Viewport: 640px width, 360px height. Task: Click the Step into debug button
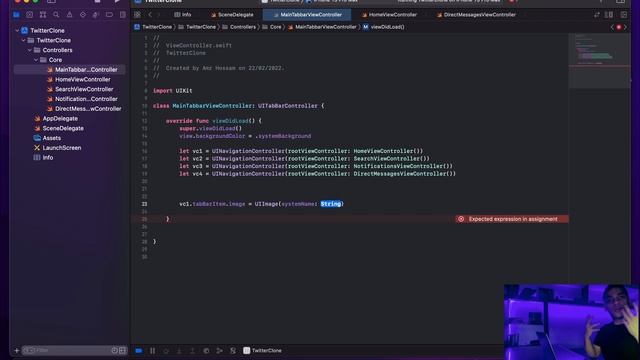(x=179, y=351)
